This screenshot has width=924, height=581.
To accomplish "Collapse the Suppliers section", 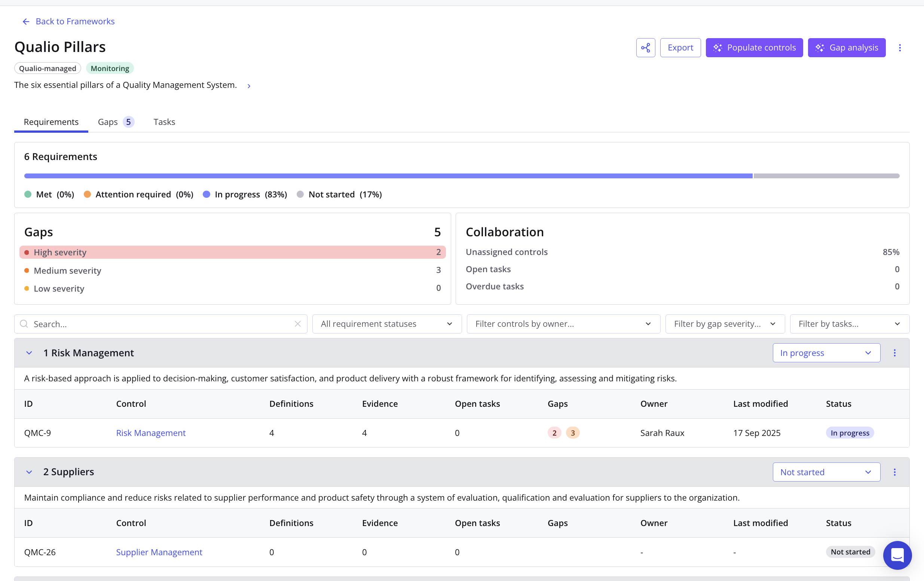I will click(29, 472).
